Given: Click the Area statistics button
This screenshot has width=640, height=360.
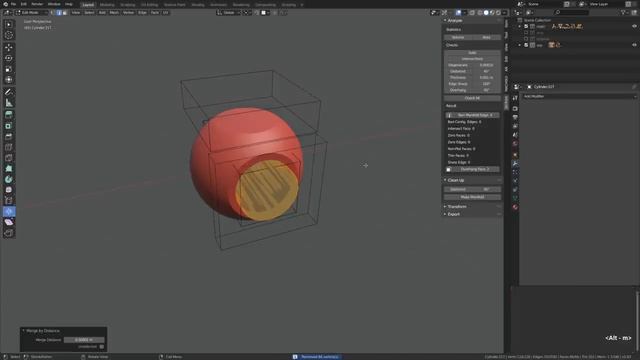Looking at the screenshot, I should (487, 37).
